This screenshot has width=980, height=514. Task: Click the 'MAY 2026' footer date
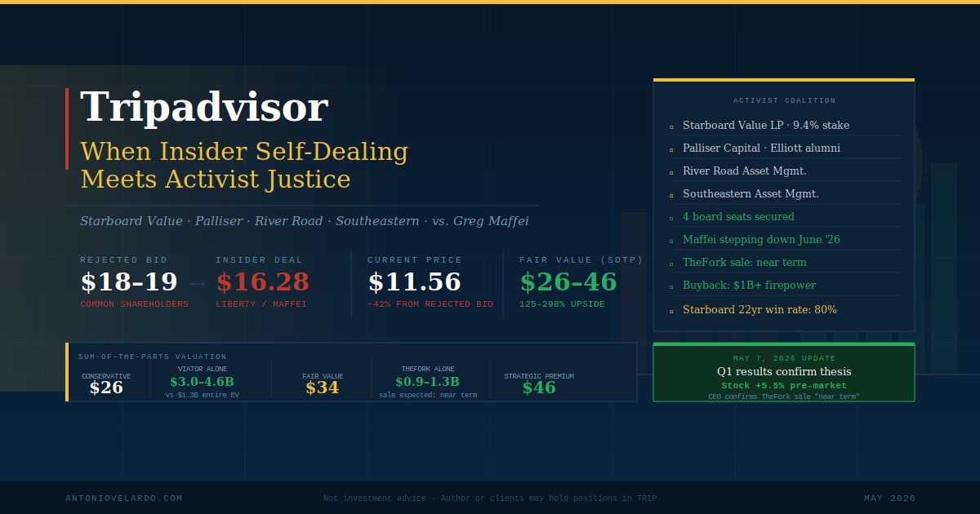point(889,498)
